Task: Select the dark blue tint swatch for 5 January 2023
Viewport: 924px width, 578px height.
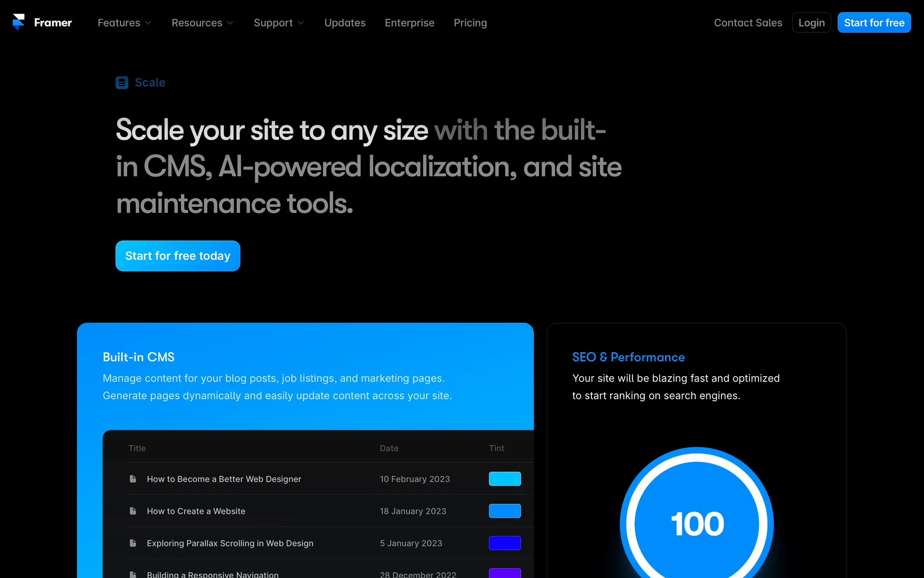Action: point(505,543)
